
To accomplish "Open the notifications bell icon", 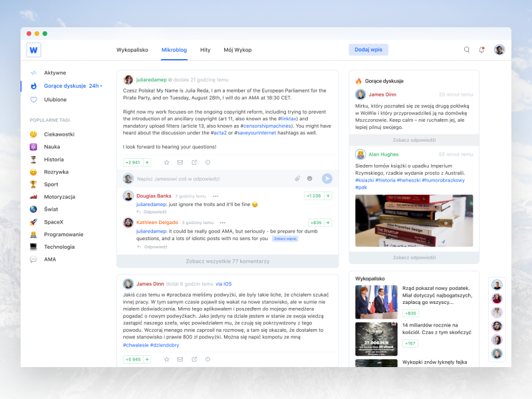I will (481, 49).
